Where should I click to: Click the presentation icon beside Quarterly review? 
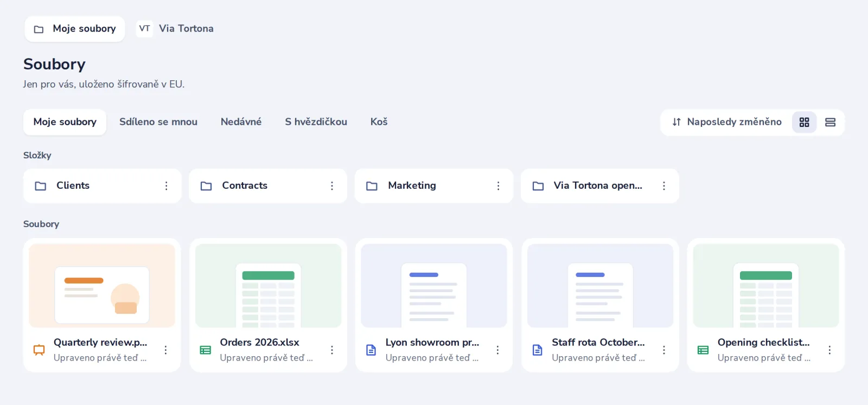pos(39,350)
